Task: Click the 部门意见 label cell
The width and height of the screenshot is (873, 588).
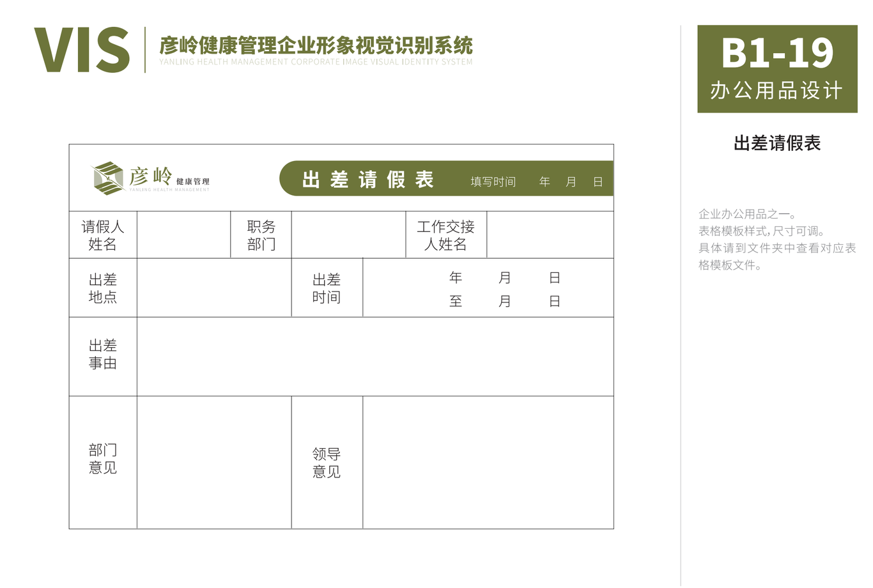Action: (103, 462)
